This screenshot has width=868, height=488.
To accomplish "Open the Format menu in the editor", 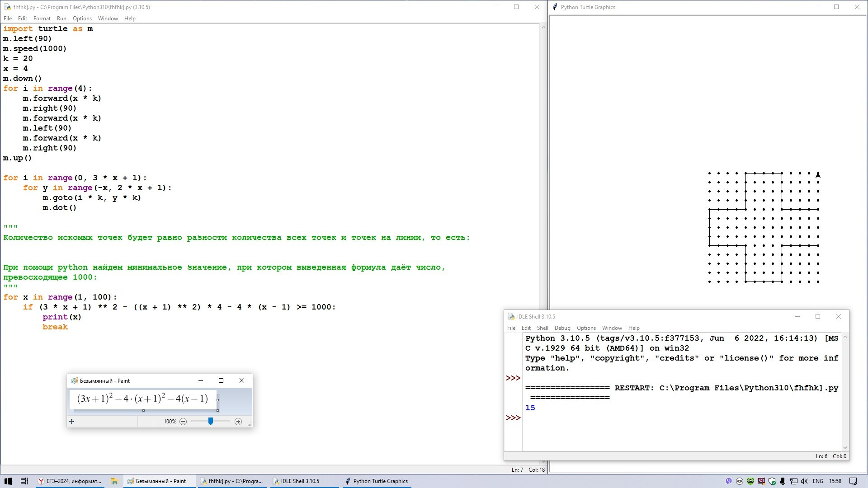I will pyautogui.click(x=42, y=19).
